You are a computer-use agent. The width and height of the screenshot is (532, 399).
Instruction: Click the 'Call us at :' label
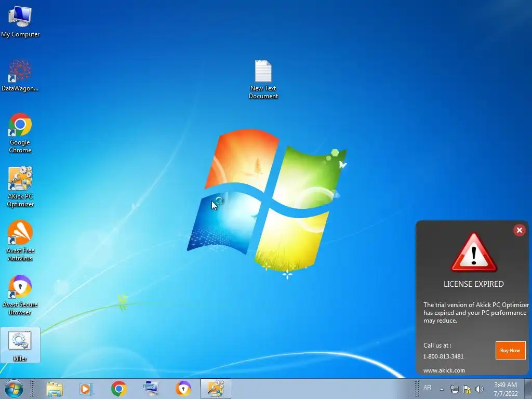pos(437,345)
